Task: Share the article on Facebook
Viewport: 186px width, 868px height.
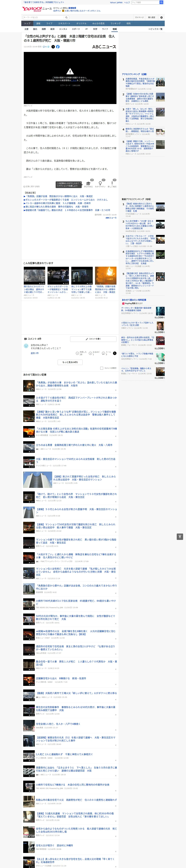Action: click(x=58, y=47)
